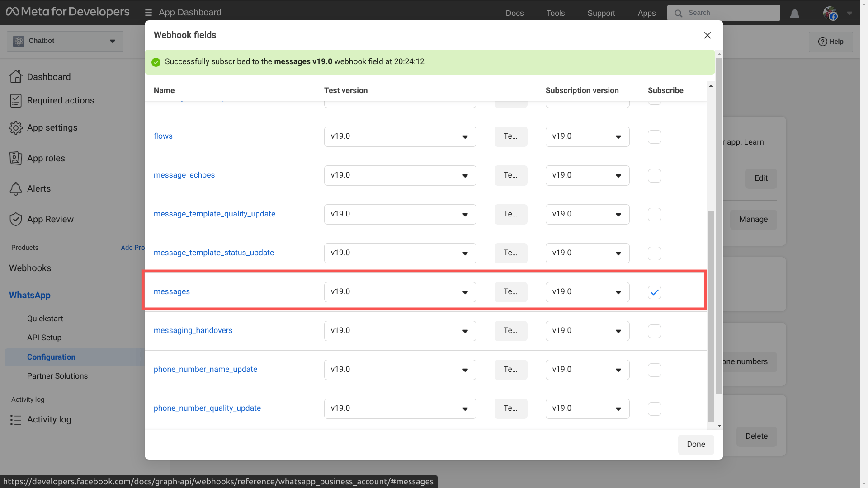Click the green success checkmark icon
This screenshot has width=868, height=488.
(x=156, y=62)
